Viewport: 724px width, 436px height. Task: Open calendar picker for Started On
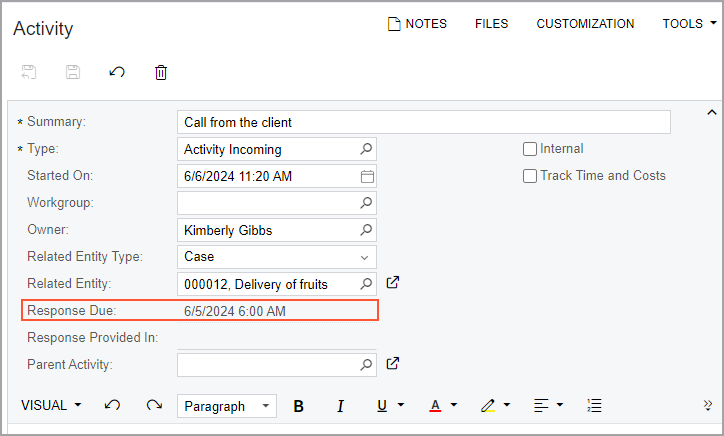tap(367, 177)
